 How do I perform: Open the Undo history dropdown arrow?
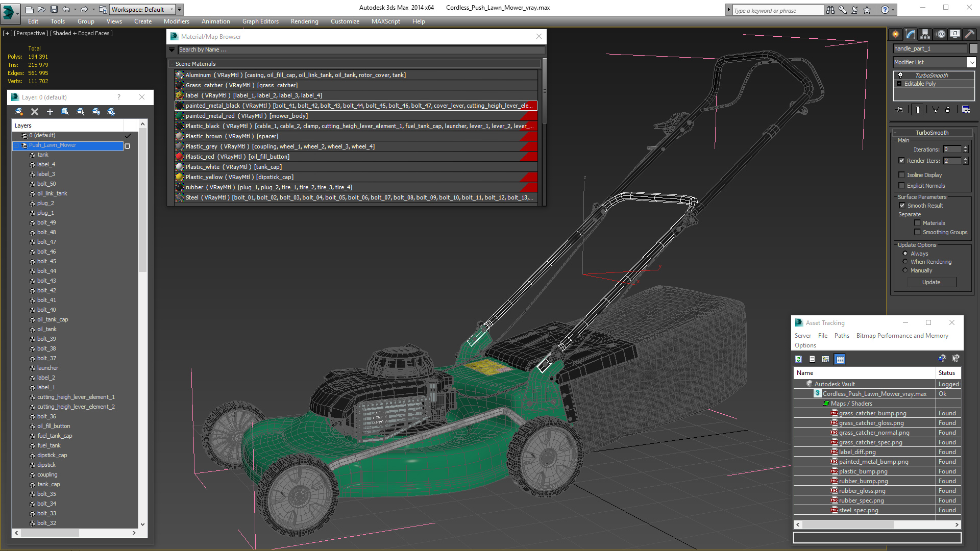click(75, 9)
